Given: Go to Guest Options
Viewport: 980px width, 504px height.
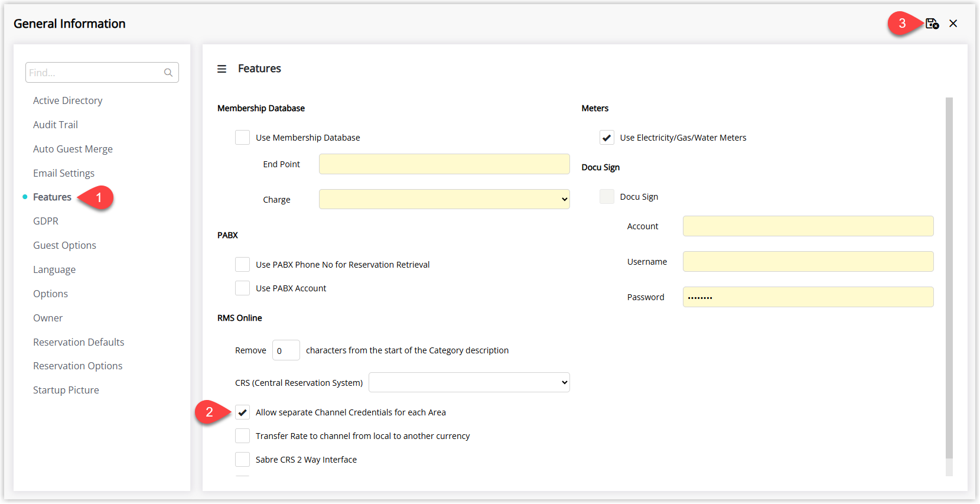Looking at the screenshot, I should click(64, 245).
